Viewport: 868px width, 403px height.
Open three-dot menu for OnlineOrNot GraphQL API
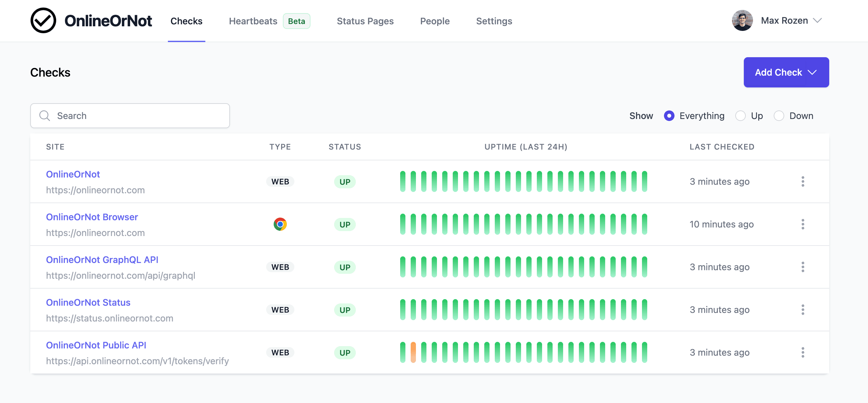coord(803,267)
